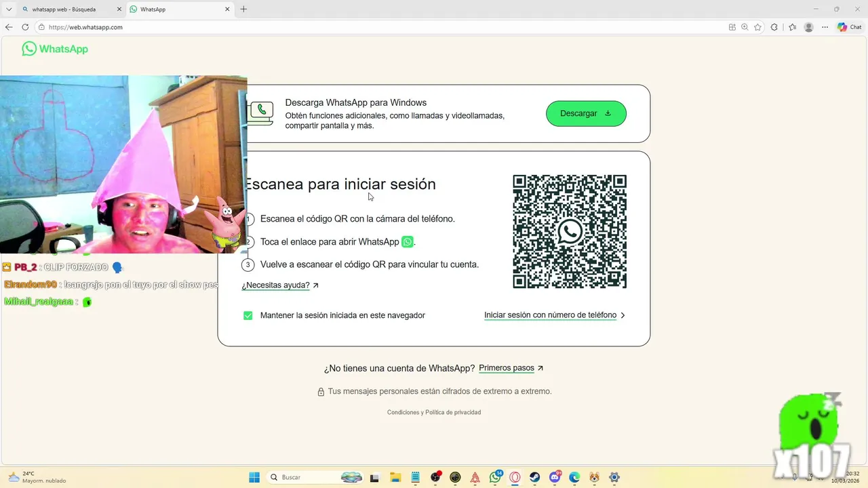Open the red triangle app on taskbar
Image resolution: width=868 pixels, height=488 pixels.
click(475, 477)
